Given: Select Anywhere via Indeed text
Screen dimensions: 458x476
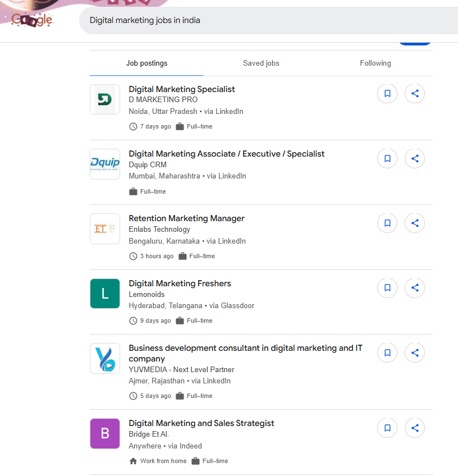Looking at the screenshot, I should (165, 446).
